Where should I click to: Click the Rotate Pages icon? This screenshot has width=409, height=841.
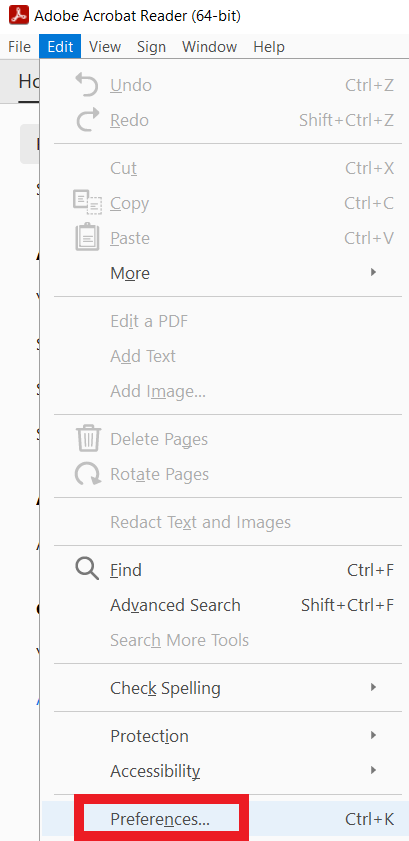[88, 474]
